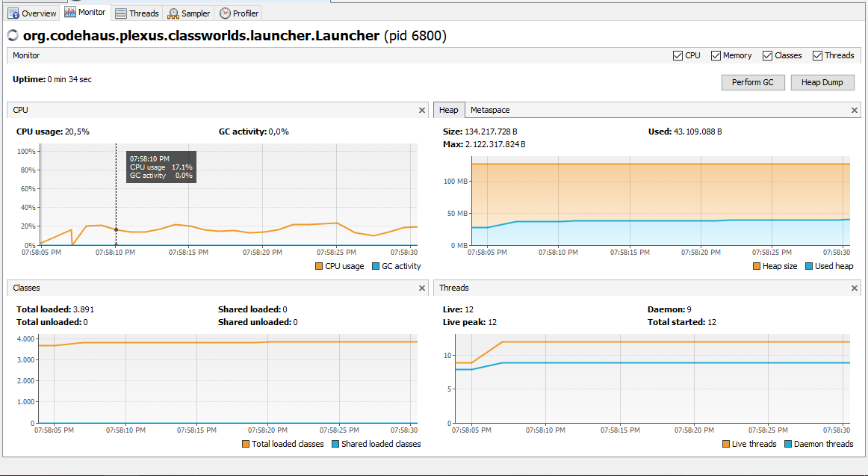Click the Total started 12 text

[682, 322]
